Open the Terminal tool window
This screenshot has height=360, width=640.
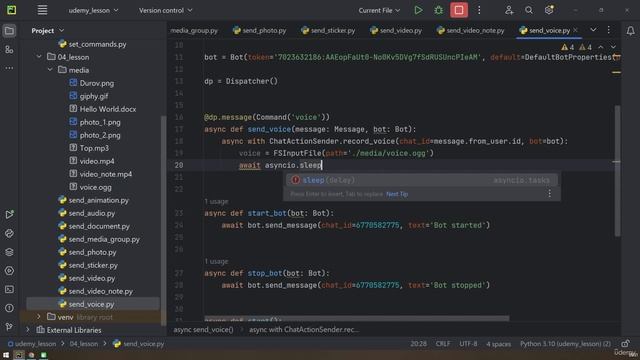click(9, 289)
